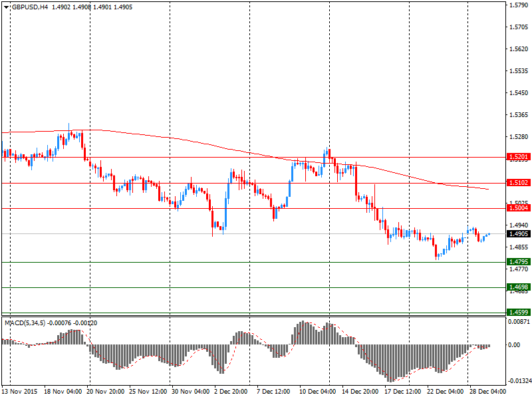The width and height of the screenshot is (532, 399).
Task: Open the chart menu triangle beside GBPUSD,H4
Action: (6, 7)
